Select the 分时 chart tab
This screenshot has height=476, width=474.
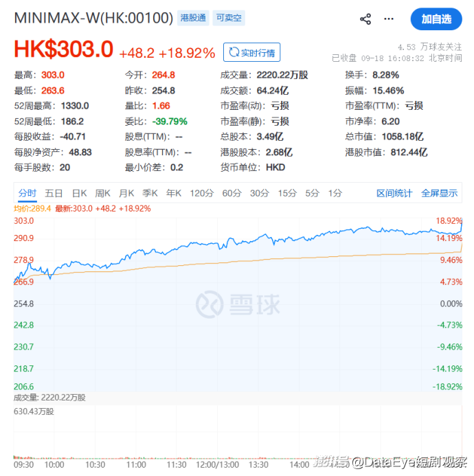27,193
